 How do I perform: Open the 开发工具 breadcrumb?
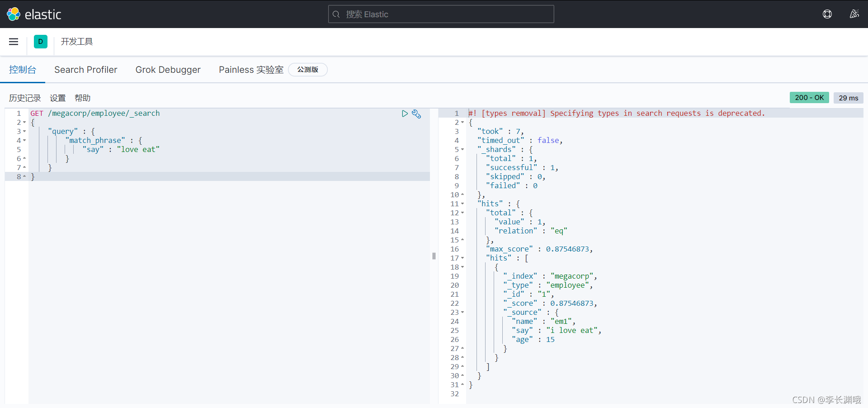77,42
